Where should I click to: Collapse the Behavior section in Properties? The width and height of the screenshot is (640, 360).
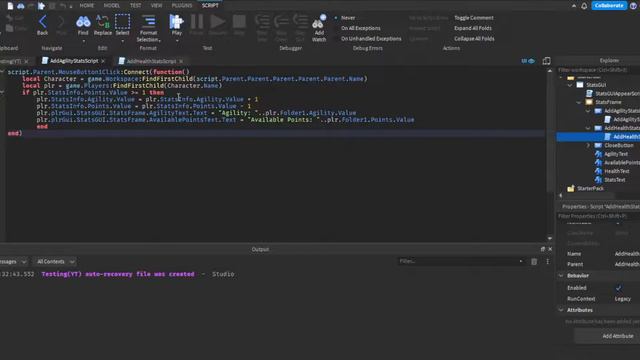coord(561,276)
